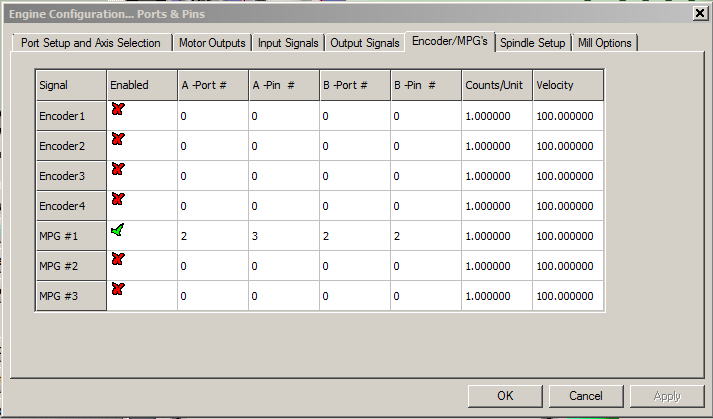The image size is (713, 419).
Task: Select the MPG #2 row label
Action: tap(71, 266)
